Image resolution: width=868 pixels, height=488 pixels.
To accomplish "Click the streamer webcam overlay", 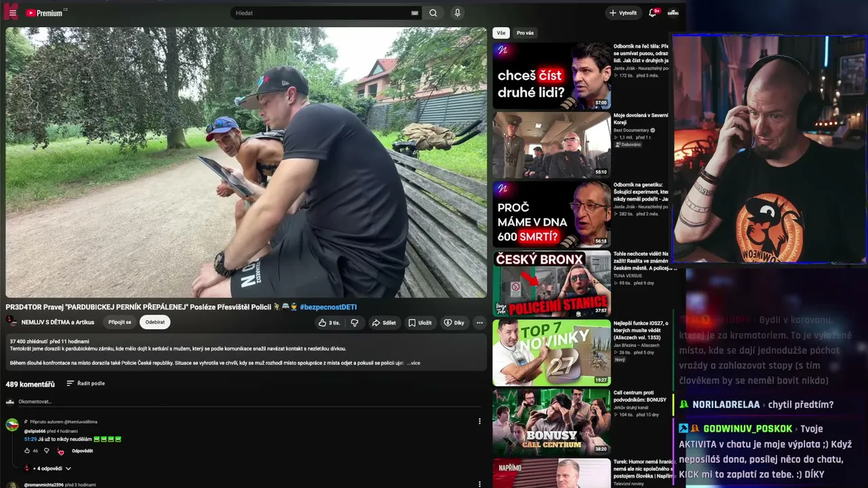I will tap(770, 149).
